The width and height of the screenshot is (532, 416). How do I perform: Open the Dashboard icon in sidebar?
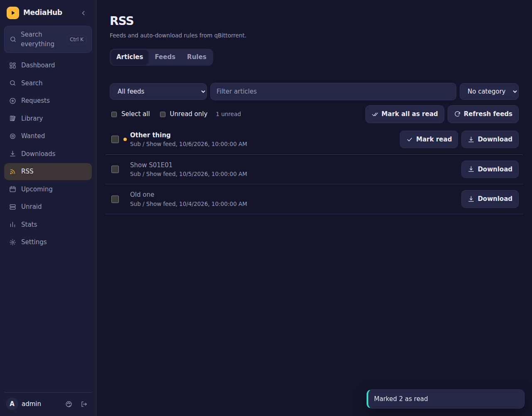(13, 65)
